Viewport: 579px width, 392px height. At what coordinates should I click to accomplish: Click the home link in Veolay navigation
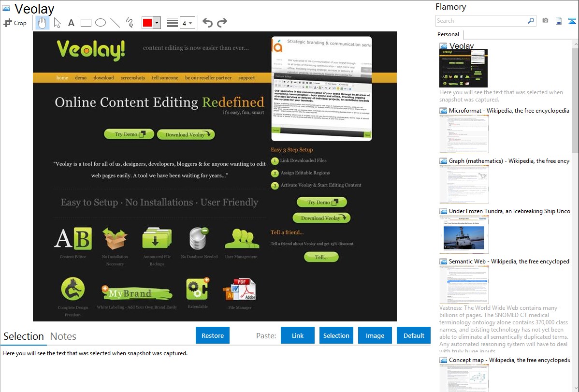click(x=62, y=78)
